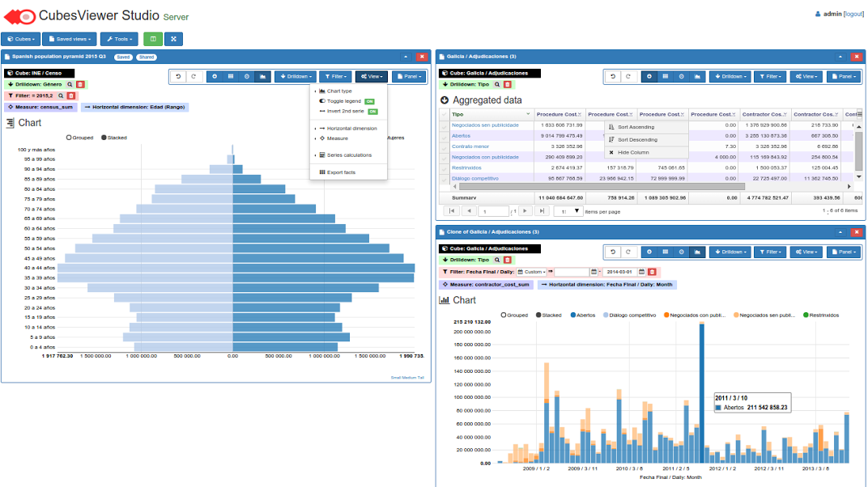This screenshot has width=868, height=487.
Task: Select chart icon in Galicia / Adjudicaciones panel
Action: (697, 76)
